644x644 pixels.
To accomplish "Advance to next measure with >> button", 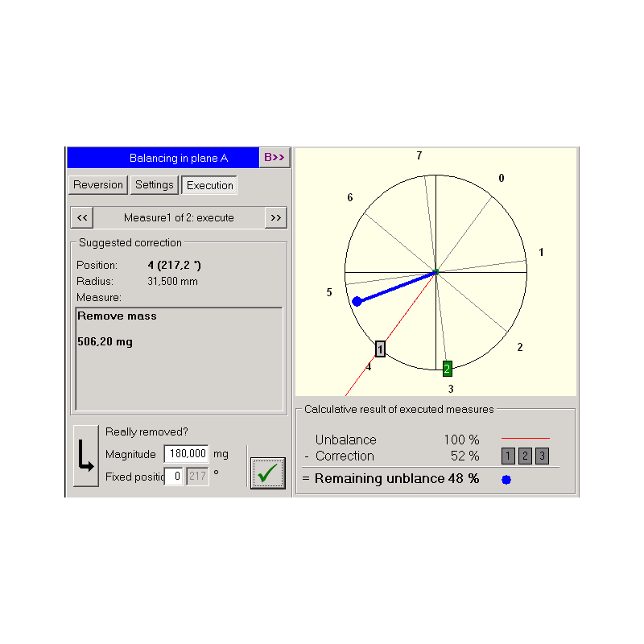I will click(275, 218).
